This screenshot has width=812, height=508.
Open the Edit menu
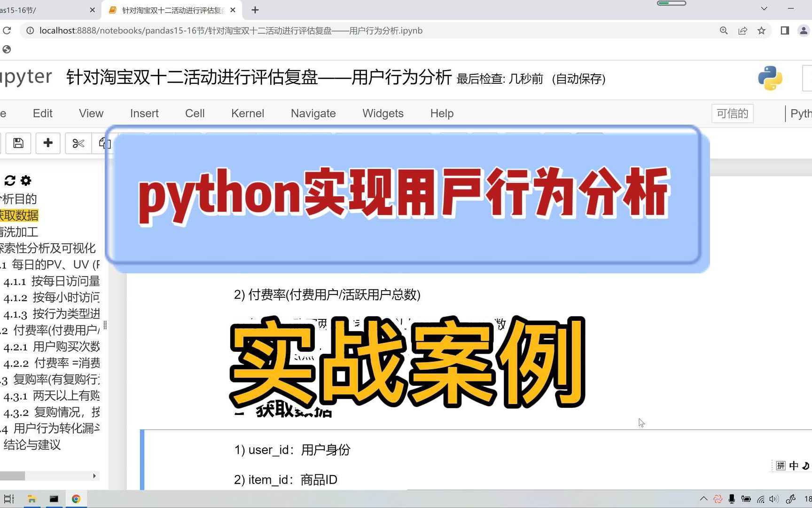tap(43, 113)
